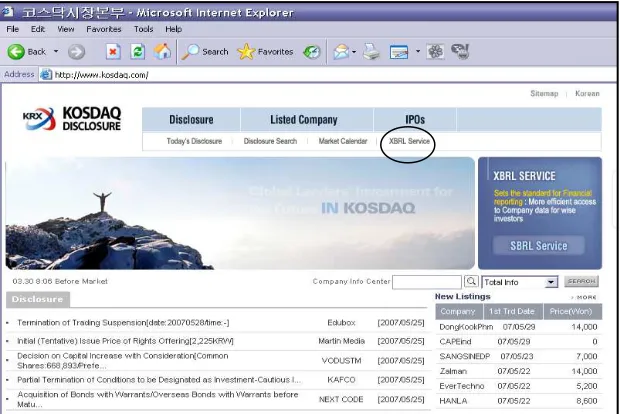Click the SEARCH button
The width and height of the screenshot is (620, 414).
coord(581,281)
